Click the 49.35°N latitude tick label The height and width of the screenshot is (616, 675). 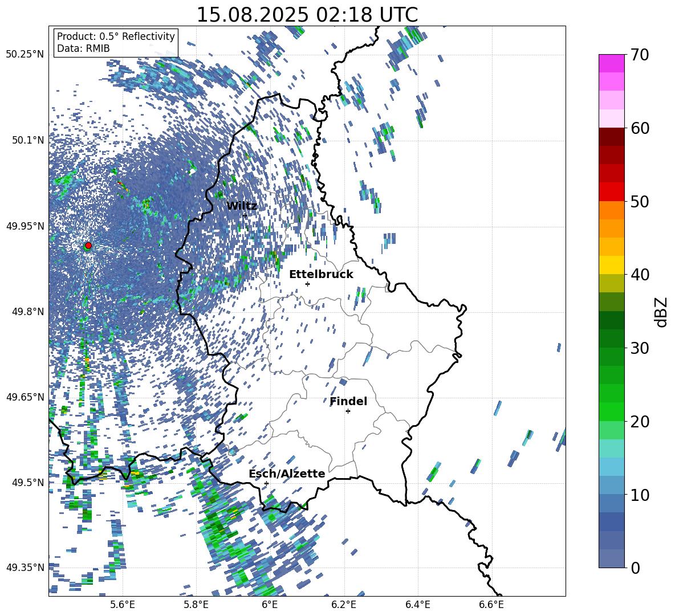coord(25,568)
